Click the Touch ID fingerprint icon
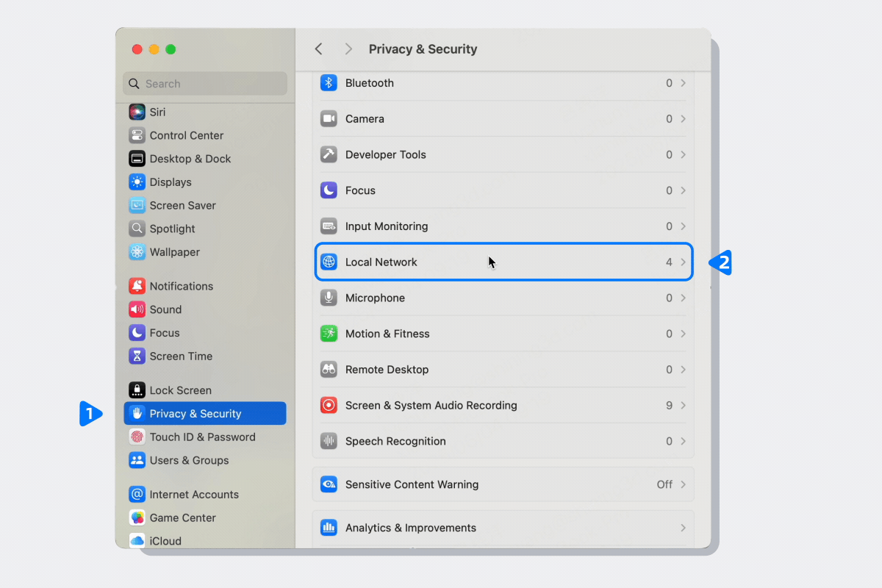Viewport: 882px width, 588px height. point(137,437)
